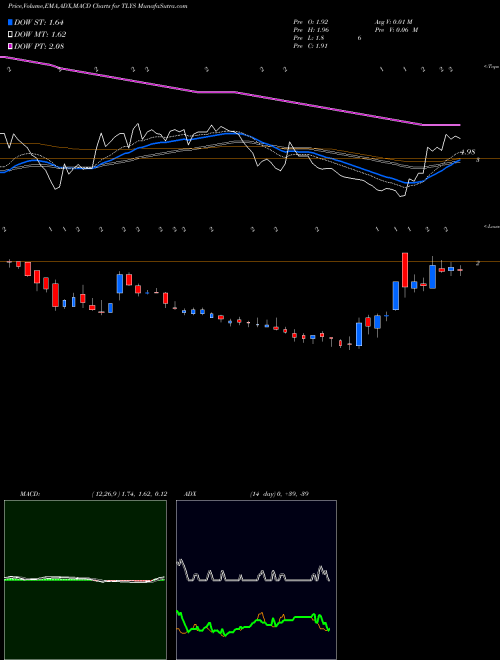Click the MACD panel title label
The width and height of the screenshot is (500, 660).
29,494
